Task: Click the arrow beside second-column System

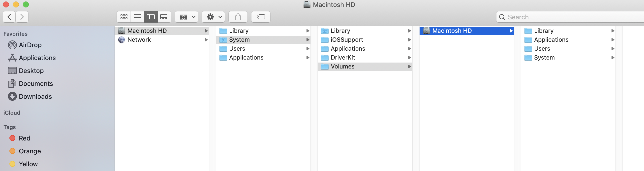Action: (x=308, y=39)
